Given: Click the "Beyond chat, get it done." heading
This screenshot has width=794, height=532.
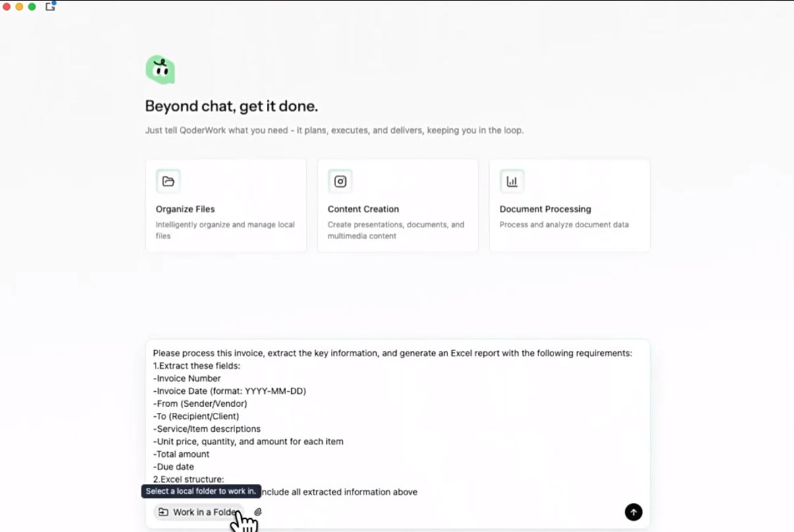Looking at the screenshot, I should (x=231, y=106).
